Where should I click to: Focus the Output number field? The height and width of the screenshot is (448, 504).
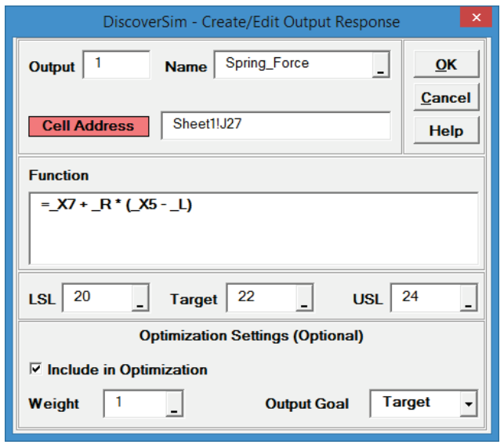click(x=115, y=65)
